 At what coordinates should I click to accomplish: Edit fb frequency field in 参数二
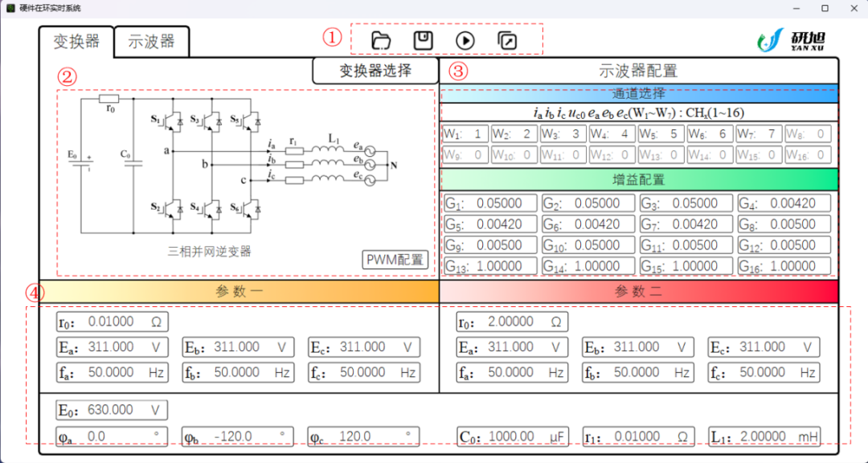pos(638,372)
